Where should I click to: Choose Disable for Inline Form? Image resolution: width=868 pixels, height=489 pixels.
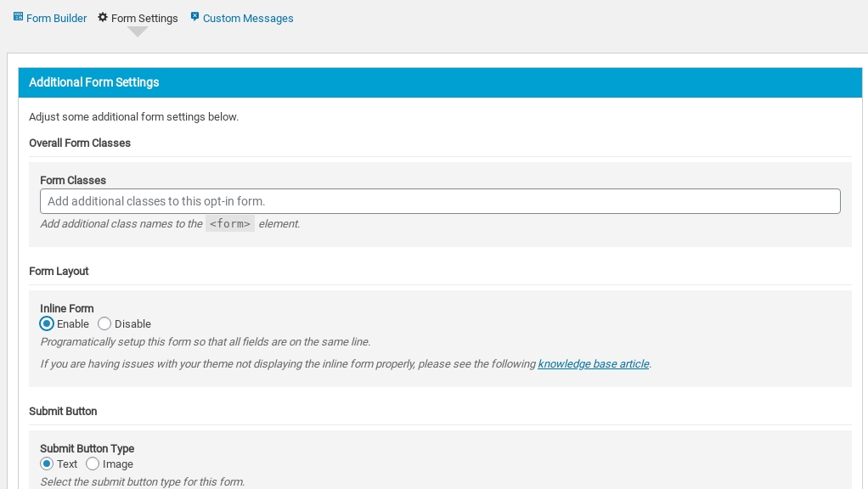pos(104,323)
